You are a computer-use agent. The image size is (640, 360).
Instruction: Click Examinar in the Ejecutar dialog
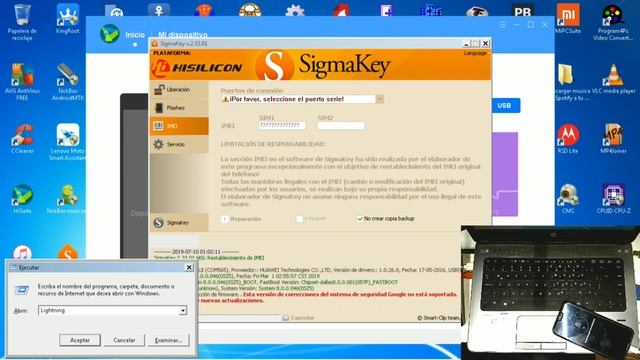coord(169,340)
